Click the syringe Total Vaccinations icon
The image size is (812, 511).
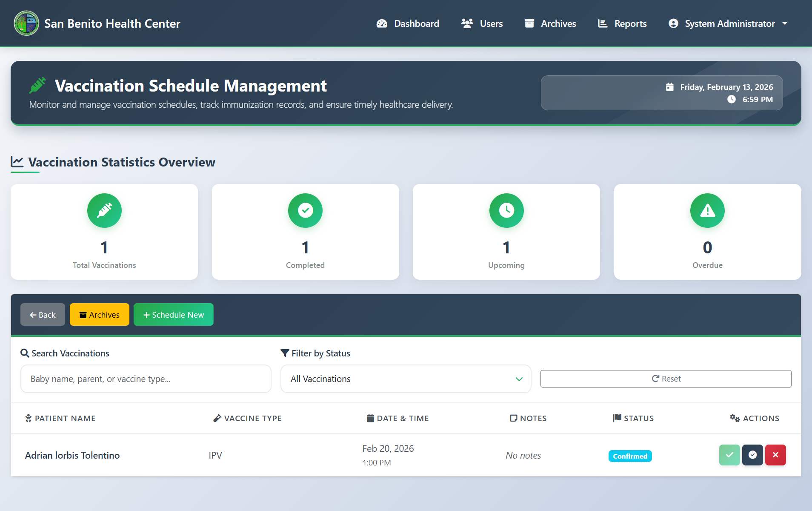[x=104, y=210]
